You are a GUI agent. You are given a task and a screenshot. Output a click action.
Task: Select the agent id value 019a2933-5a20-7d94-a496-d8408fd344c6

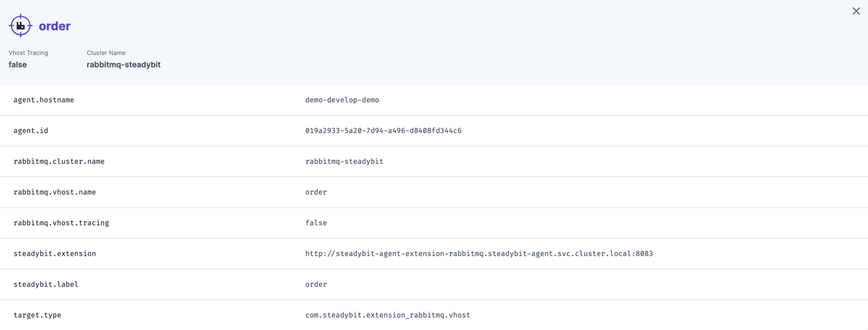(383, 131)
